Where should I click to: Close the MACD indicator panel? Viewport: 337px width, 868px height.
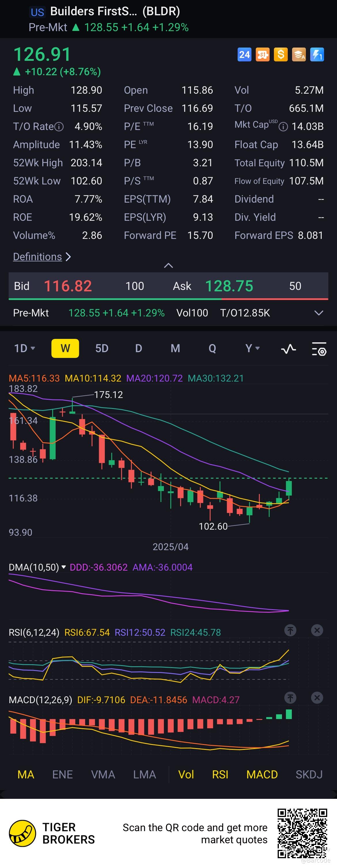click(317, 697)
